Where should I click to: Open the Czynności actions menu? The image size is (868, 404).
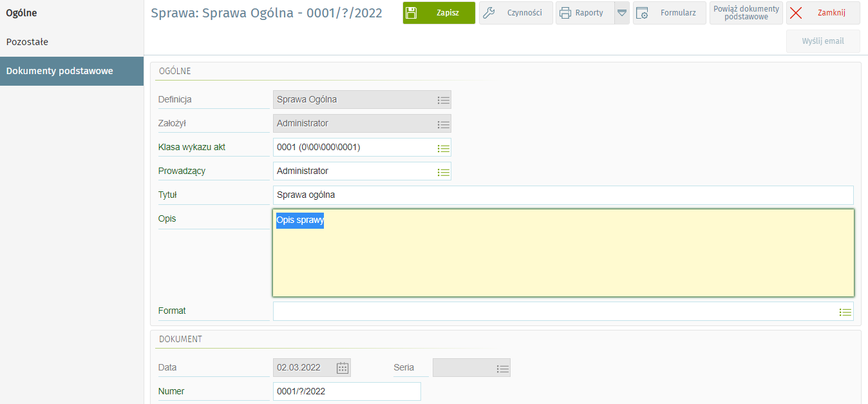pyautogui.click(x=516, y=13)
